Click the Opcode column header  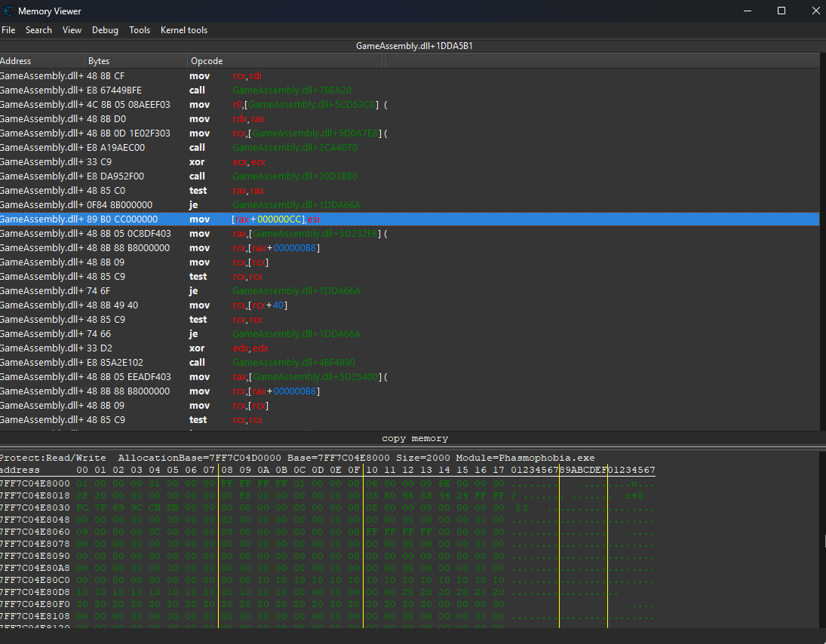pyautogui.click(x=207, y=61)
